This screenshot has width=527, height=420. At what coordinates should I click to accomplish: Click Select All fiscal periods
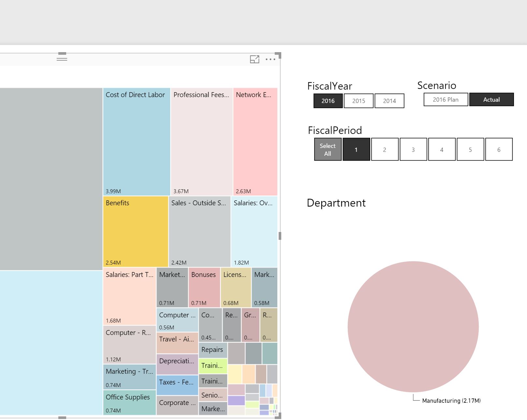click(x=328, y=150)
